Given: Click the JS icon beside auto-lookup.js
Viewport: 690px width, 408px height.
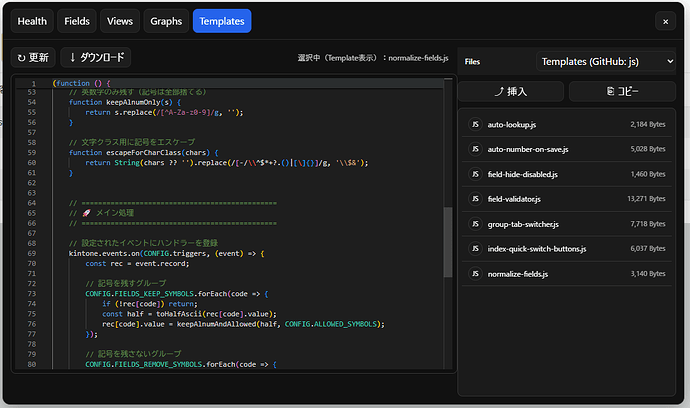Looking at the screenshot, I should click(476, 125).
